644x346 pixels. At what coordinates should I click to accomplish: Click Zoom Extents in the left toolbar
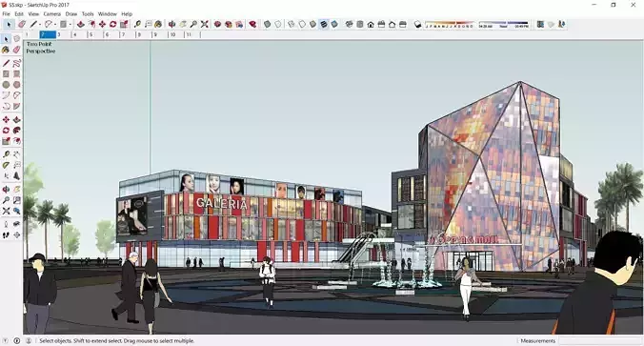(6, 211)
